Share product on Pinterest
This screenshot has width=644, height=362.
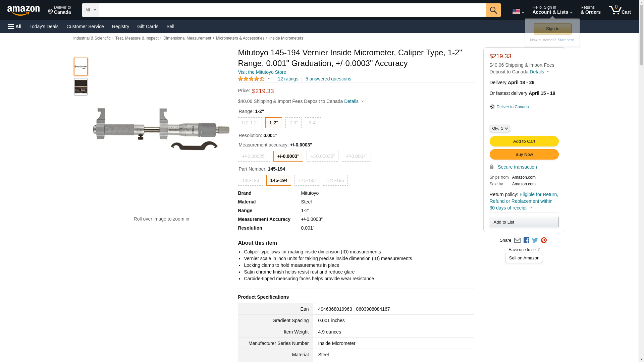point(544,240)
